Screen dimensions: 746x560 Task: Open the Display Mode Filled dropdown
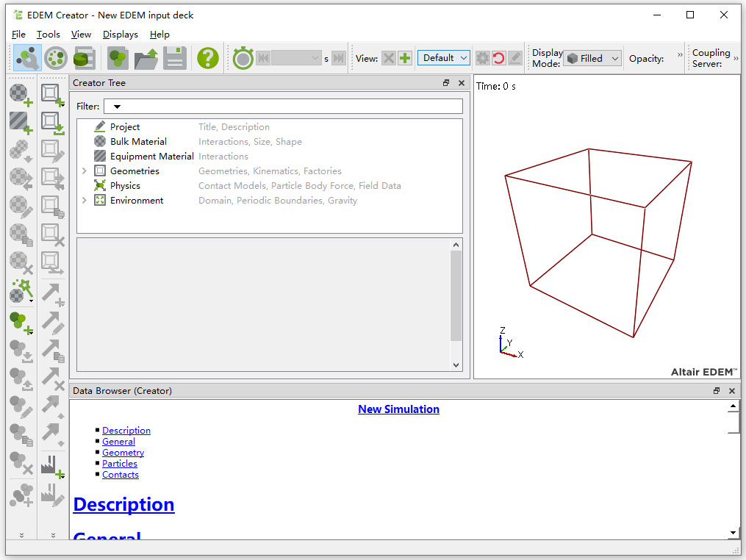coord(593,58)
